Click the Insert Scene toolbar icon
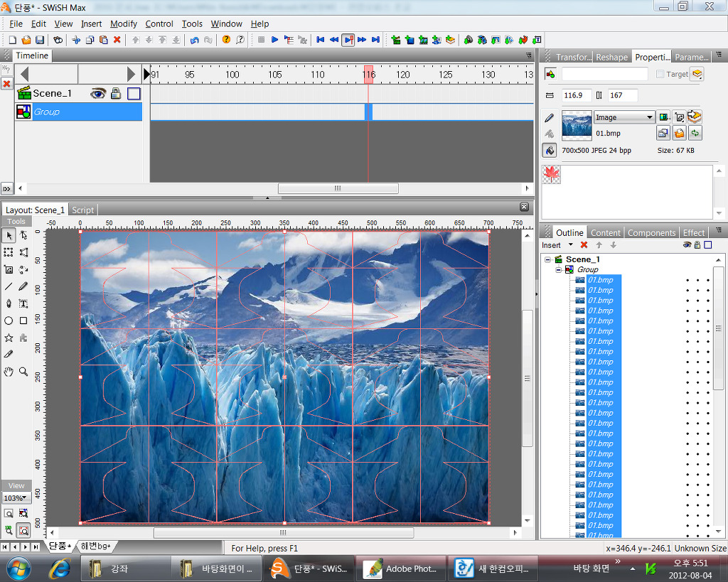This screenshot has width=728, height=582. point(396,40)
